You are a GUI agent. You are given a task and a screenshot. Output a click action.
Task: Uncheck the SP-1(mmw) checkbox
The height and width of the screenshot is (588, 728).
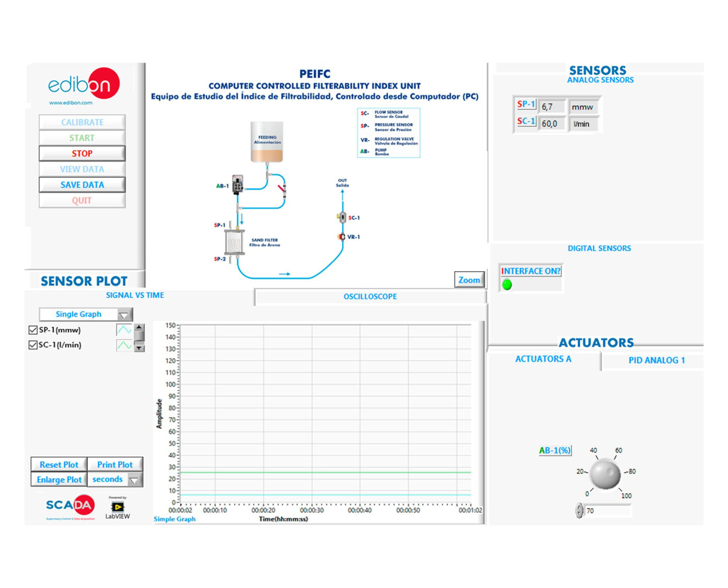click(x=33, y=330)
